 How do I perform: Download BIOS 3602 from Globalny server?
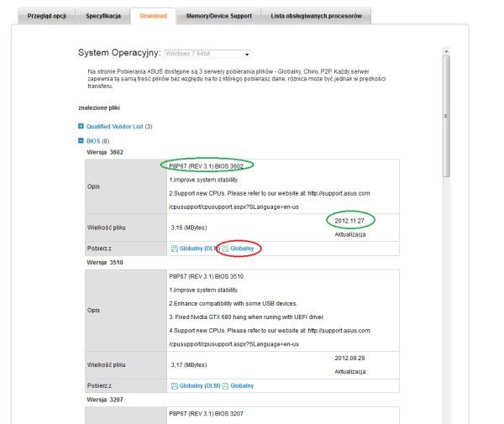tap(242, 249)
